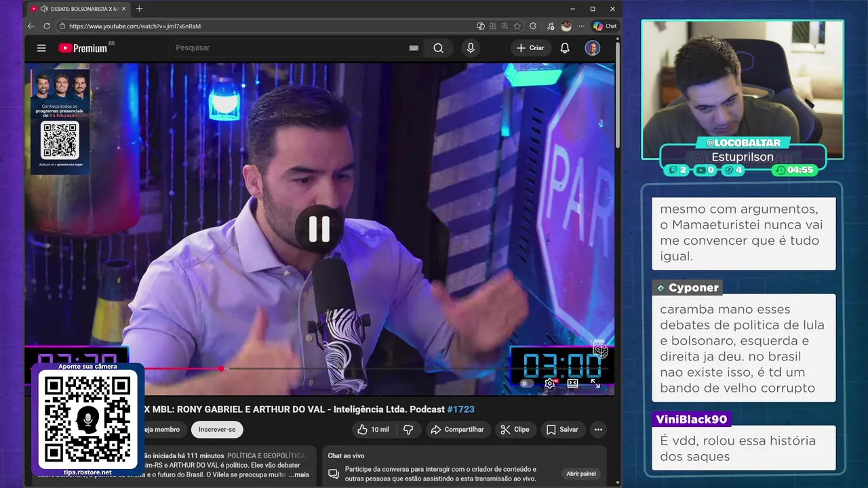The image size is (868, 488).
Task: Click Seja membro join button
Action: pos(164,430)
